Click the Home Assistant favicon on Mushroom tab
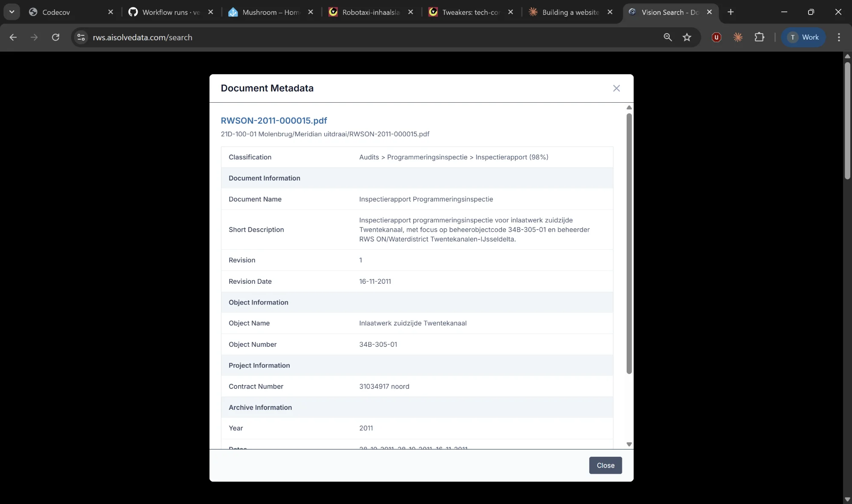852x504 pixels. 233,12
